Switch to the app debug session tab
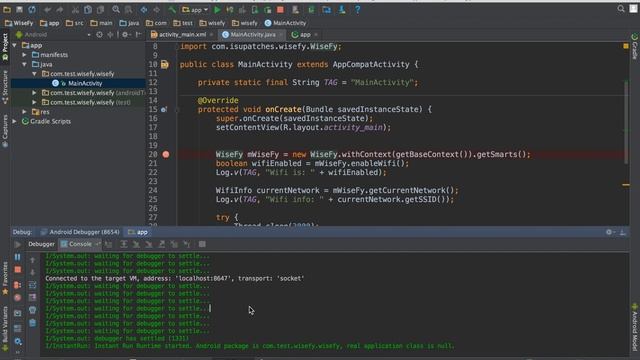 138,232
